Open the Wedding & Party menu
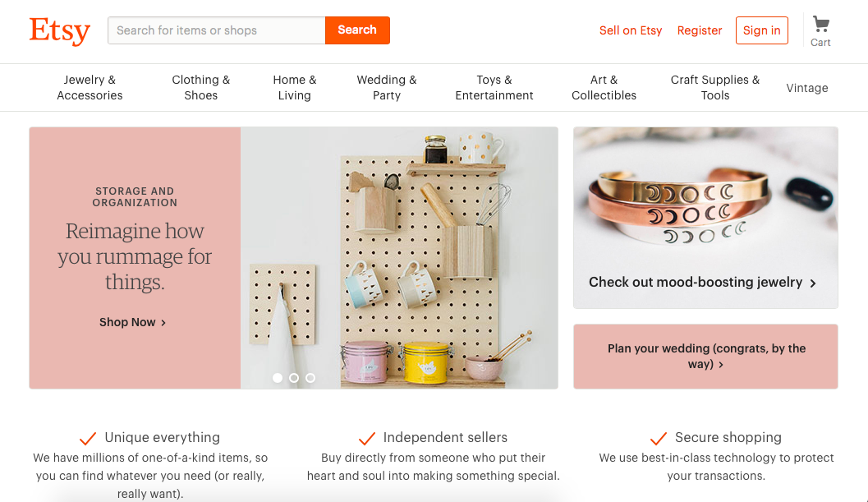This screenshot has width=868, height=502. tap(386, 88)
